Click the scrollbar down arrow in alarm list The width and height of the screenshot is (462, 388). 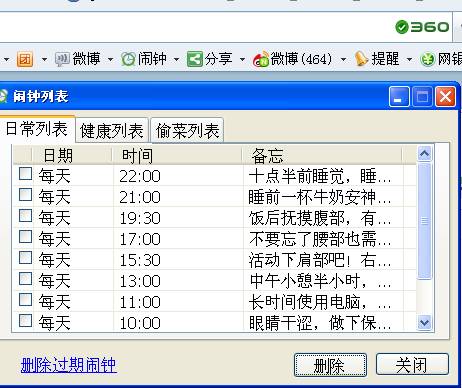point(424,323)
